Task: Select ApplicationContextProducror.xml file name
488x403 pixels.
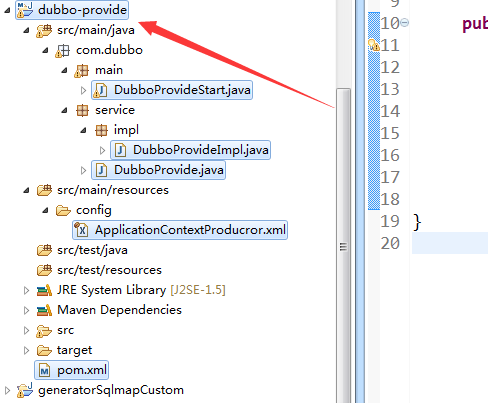Action: pyautogui.click(x=190, y=230)
